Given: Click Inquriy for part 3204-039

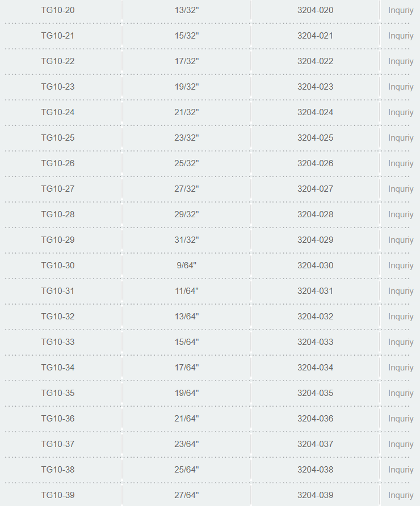Looking at the screenshot, I should coord(400,495).
